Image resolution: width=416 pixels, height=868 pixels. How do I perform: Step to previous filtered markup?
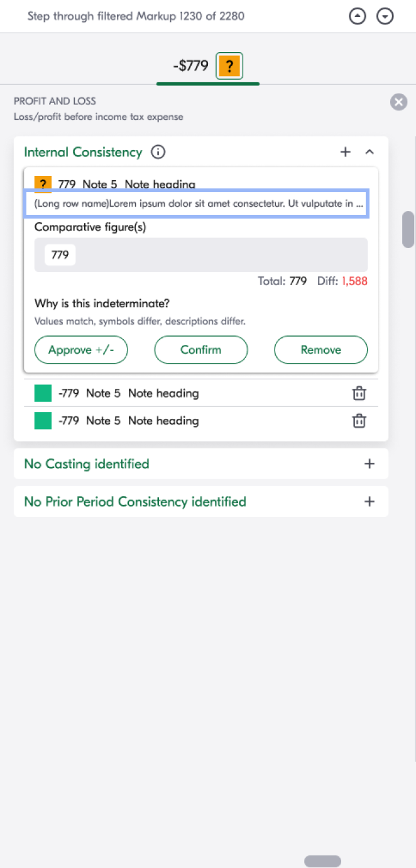tap(357, 17)
